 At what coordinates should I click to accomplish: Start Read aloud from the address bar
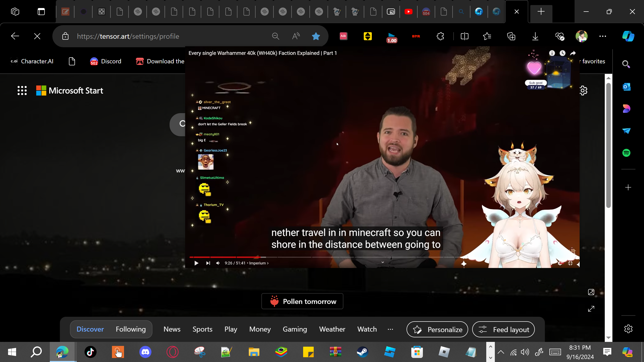pyautogui.click(x=296, y=36)
